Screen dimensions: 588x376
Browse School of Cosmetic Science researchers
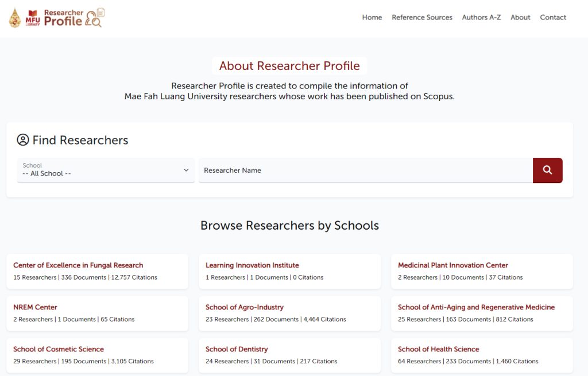pos(59,349)
